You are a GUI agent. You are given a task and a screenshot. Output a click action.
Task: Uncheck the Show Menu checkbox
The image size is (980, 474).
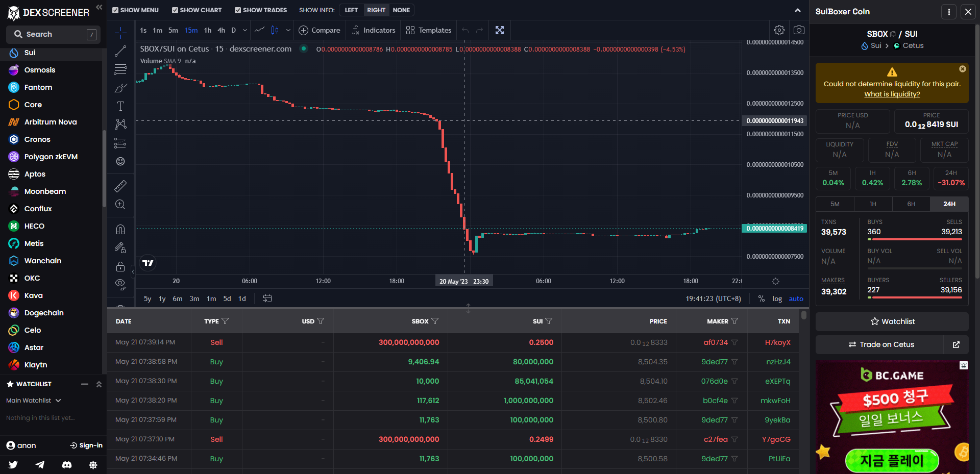click(115, 10)
